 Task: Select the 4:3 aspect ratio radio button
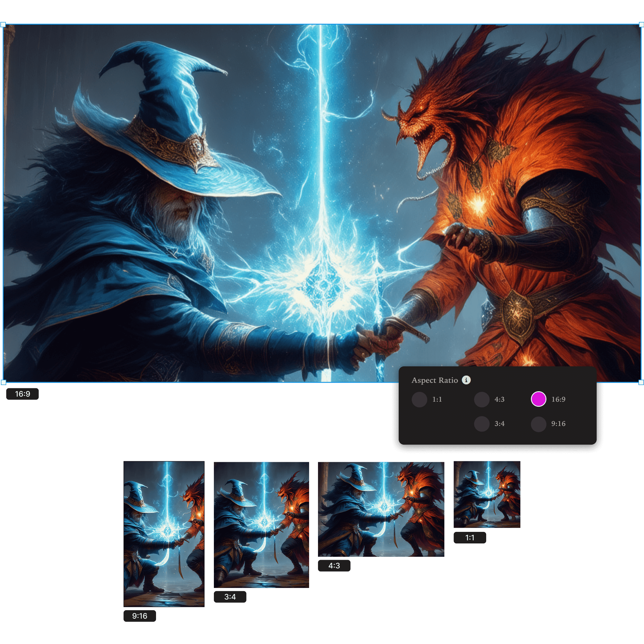pyautogui.click(x=482, y=399)
